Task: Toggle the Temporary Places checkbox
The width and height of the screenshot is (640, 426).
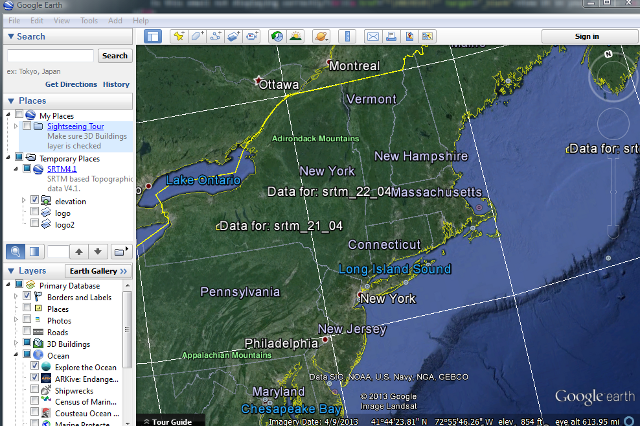Action: pyautogui.click(x=19, y=157)
